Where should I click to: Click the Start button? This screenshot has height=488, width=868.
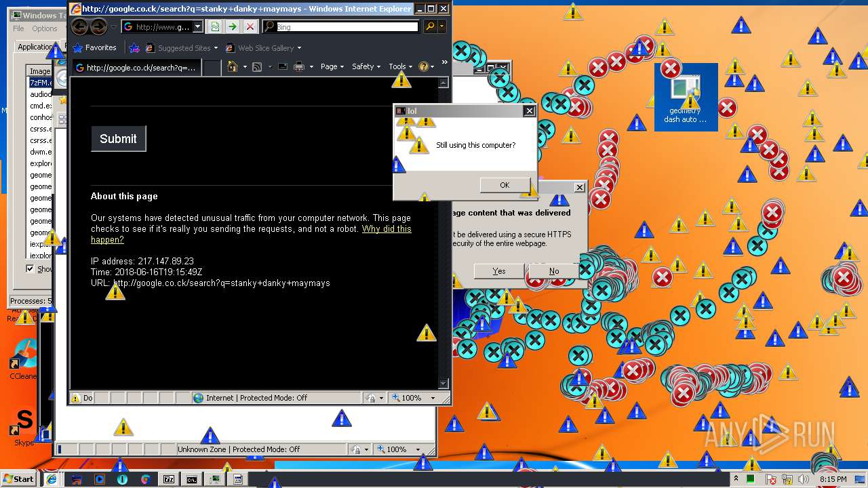pos(18,479)
